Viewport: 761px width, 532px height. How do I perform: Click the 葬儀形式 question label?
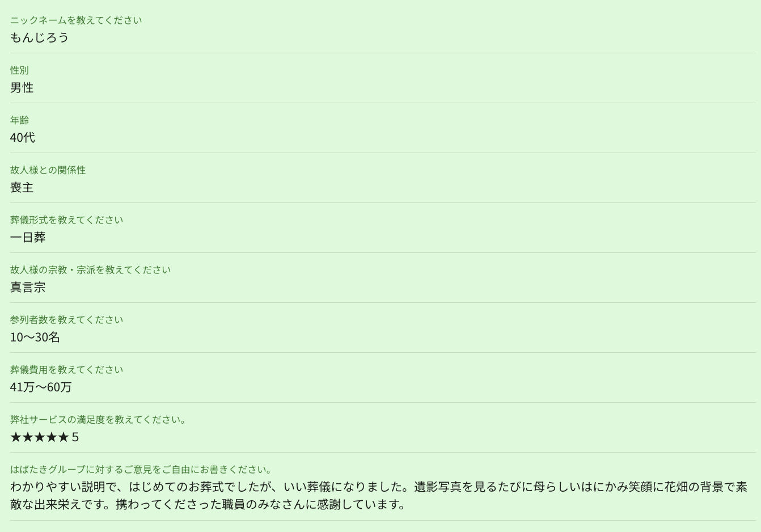[66, 220]
